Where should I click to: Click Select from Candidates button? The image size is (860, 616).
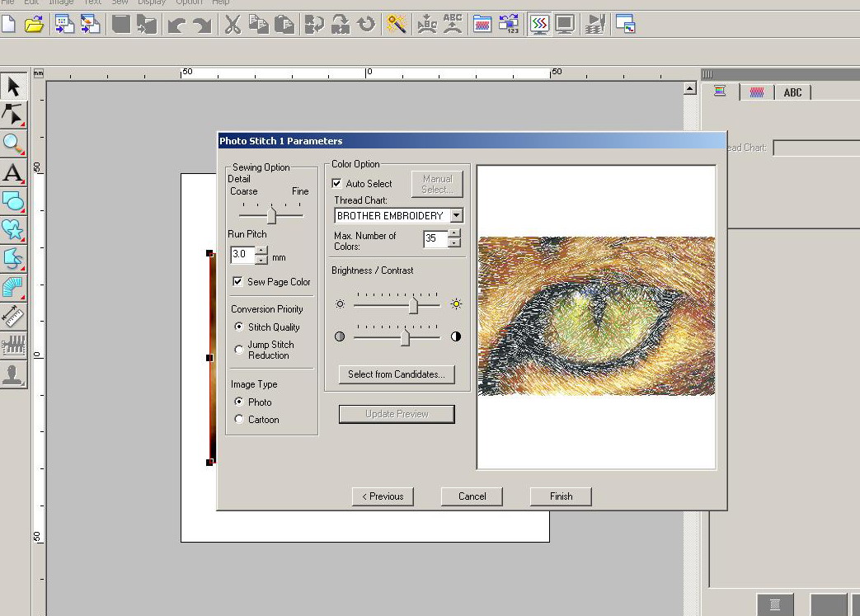click(x=396, y=374)
